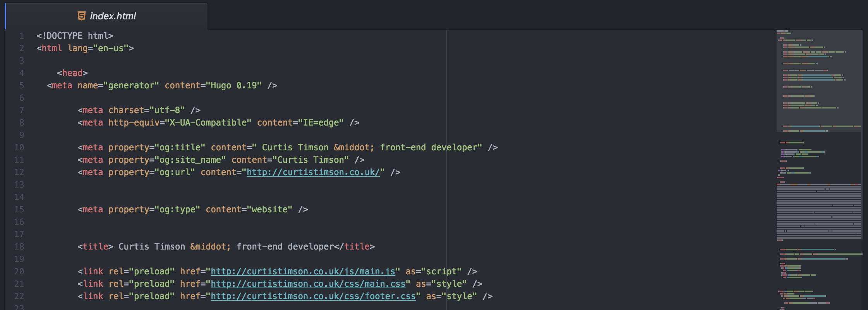868x310 pixels.
Task: Click the HTML5 icon in index.html tab
Action: (x=81, y=16)
